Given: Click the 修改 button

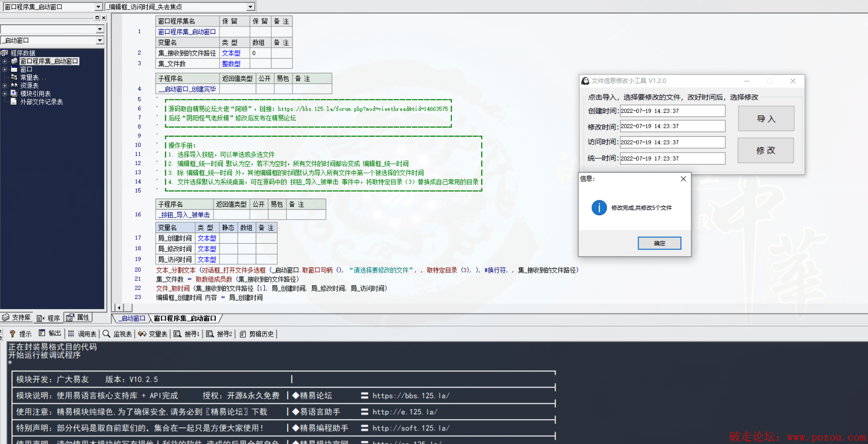Looking at the screenshot, I should click(766, 150).
